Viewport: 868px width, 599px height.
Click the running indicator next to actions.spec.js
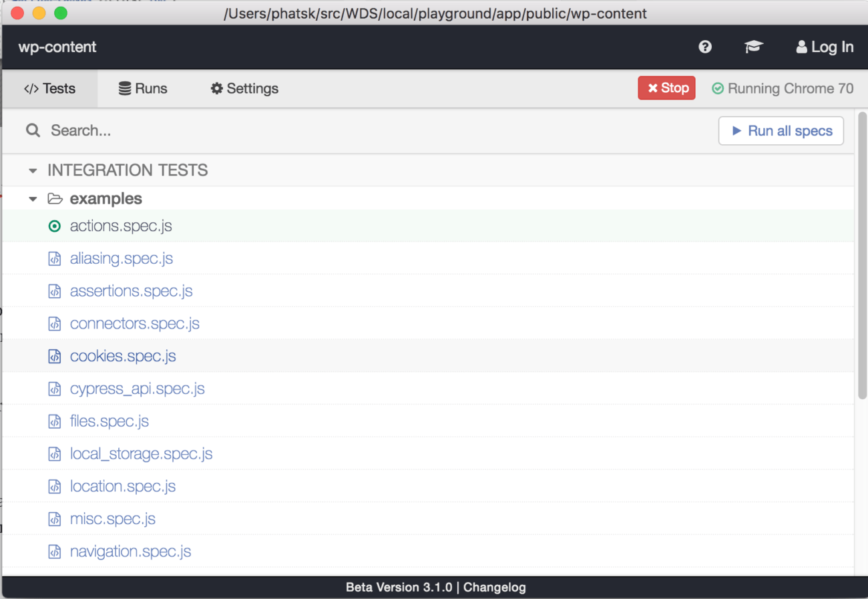point(54,226)
